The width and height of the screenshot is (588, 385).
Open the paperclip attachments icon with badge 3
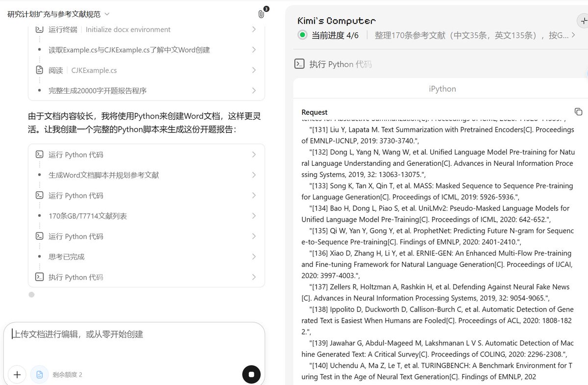pos(261,14)
